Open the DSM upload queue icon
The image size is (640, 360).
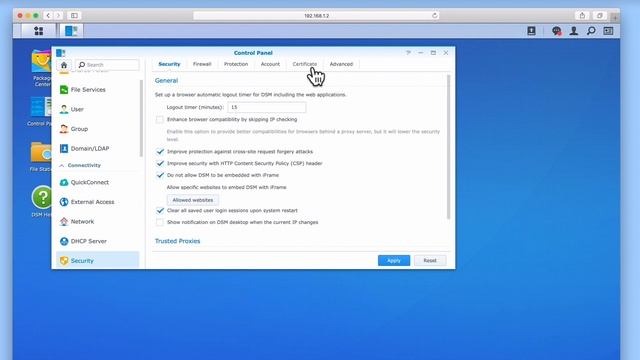531,31
